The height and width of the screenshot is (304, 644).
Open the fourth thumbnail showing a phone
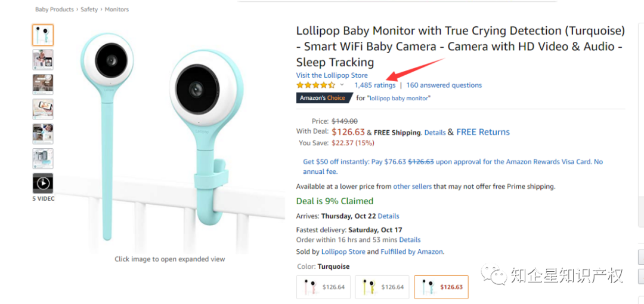[x=42, y=109]
